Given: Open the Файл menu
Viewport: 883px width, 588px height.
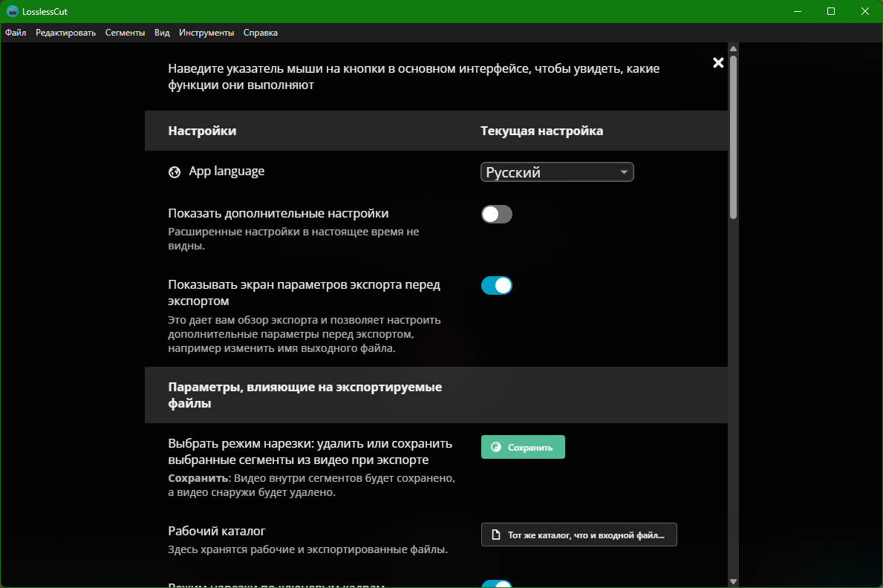Looking at the screenshot, I should pyautogui.click(x=16, y=33).
